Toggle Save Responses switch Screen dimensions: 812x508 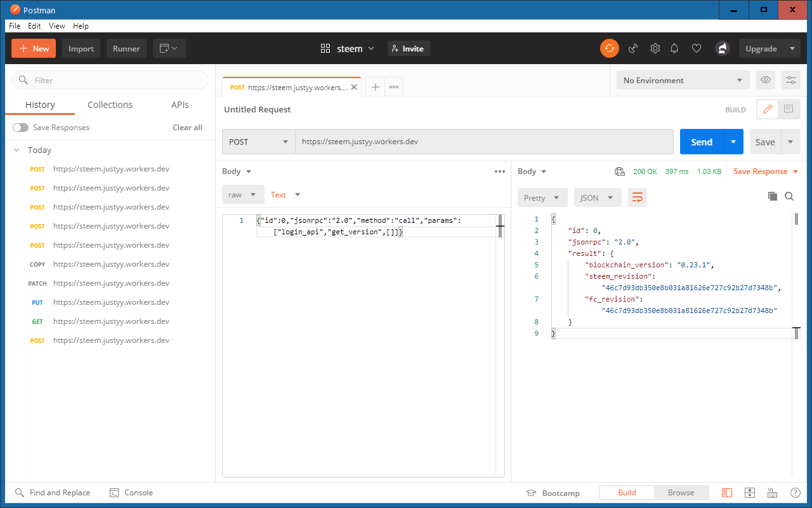pyautogui.click(x=21, y=128)
